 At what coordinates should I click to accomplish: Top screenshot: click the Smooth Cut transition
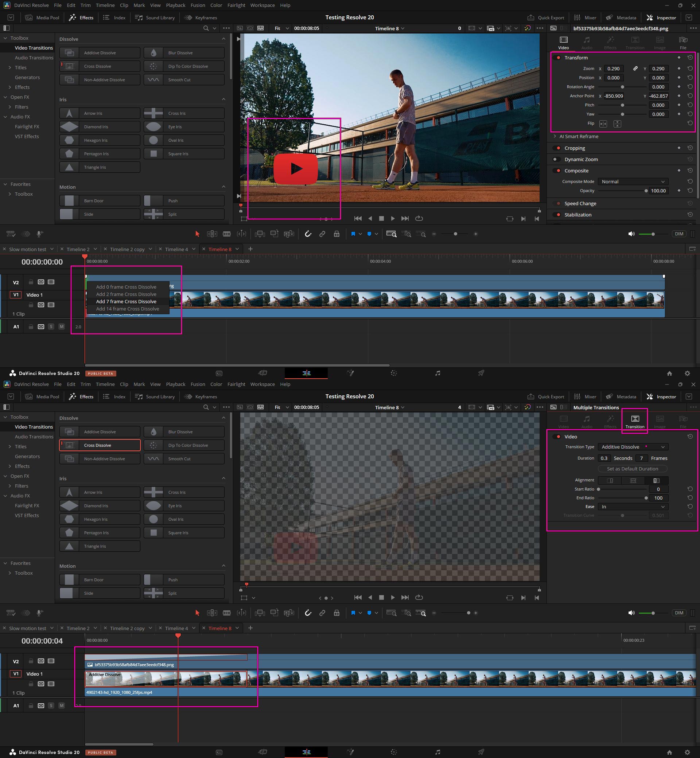point(184,80)
